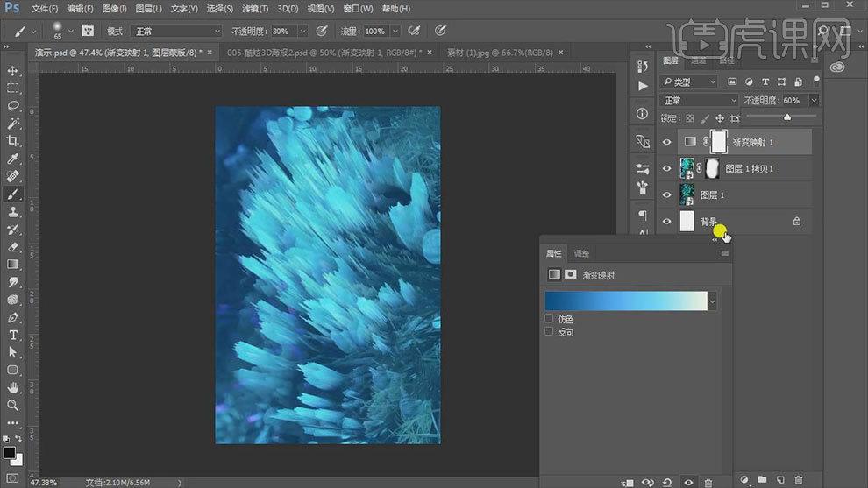
Task: Open the brush blending 模式 dropdown
Action: tap(176, 32)
